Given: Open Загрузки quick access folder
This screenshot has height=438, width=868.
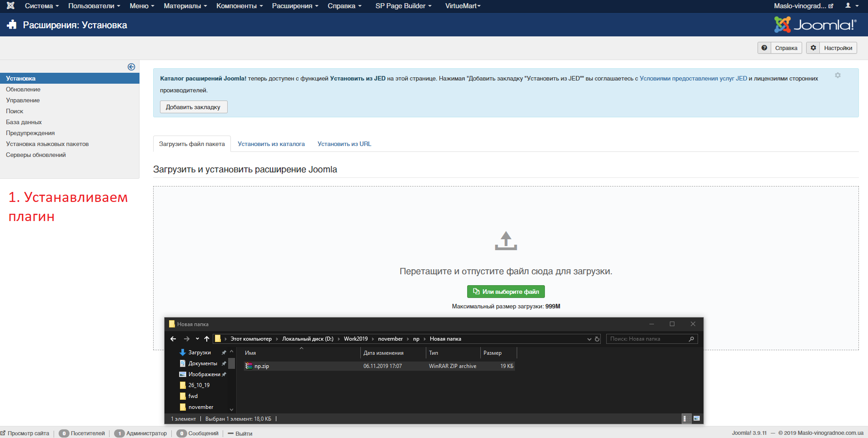Looking at the screenshot, I should coord(200,352).
